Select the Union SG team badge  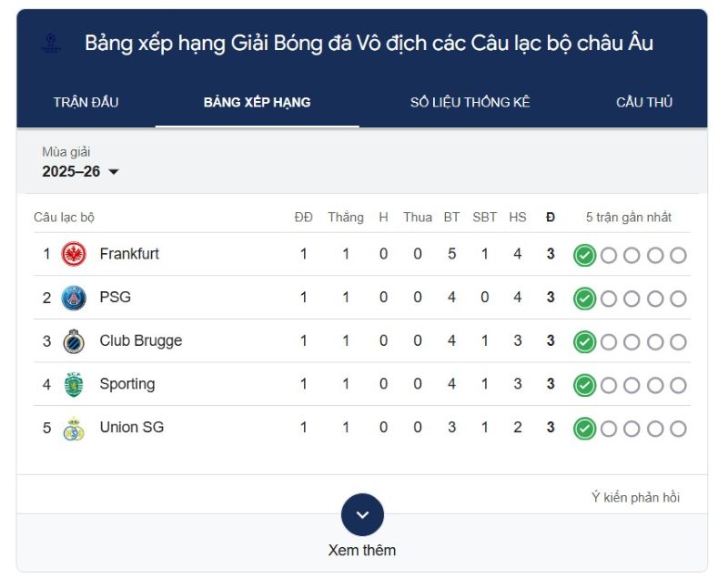coord(73,427)
